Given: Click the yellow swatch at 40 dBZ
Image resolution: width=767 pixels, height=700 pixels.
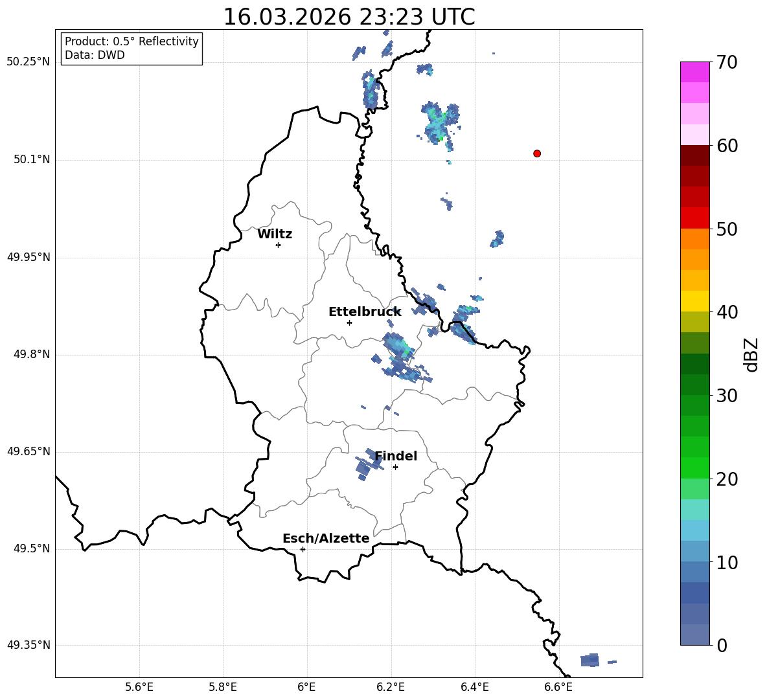Looking at the screenshot, I should (x=695, y=301).
